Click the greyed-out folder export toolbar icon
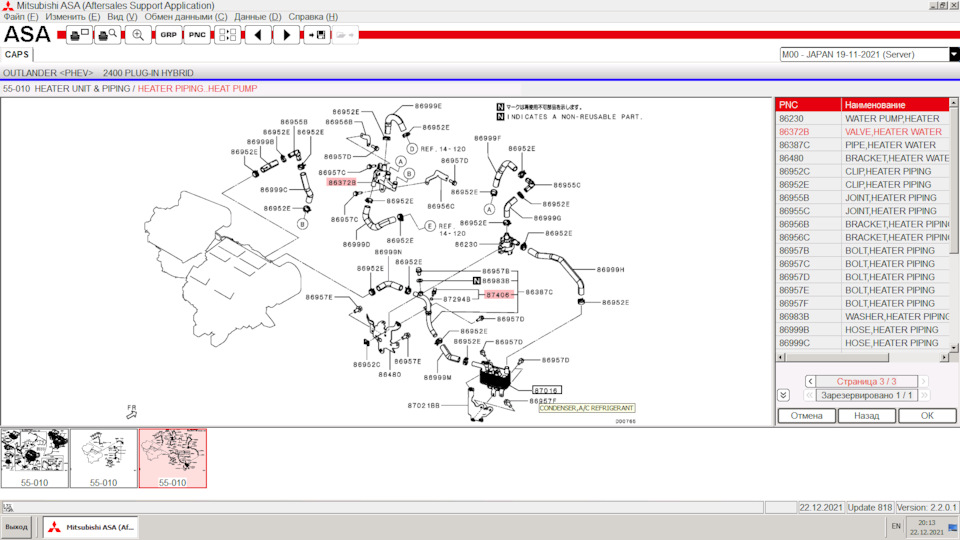This screenshot has width=960, height=540. 345,35
